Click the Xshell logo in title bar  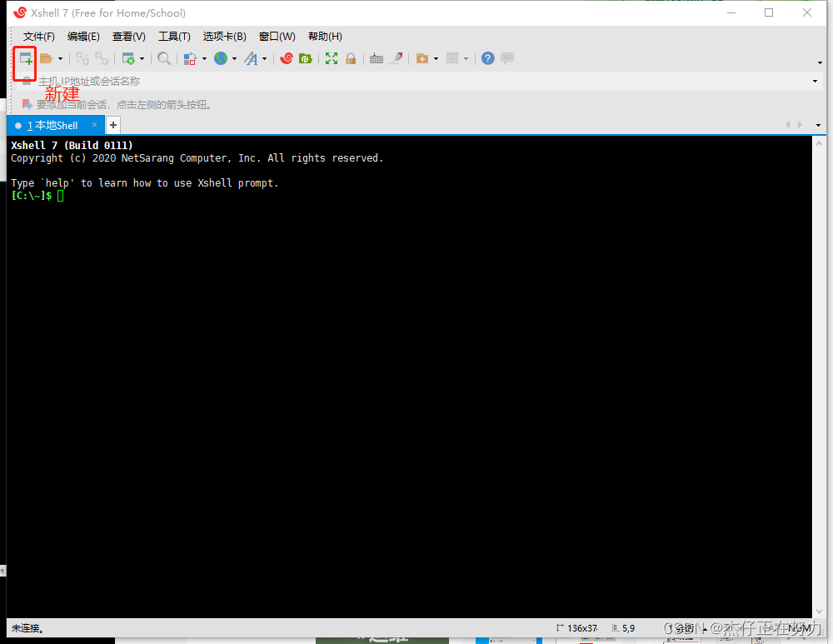click(20, 12)
